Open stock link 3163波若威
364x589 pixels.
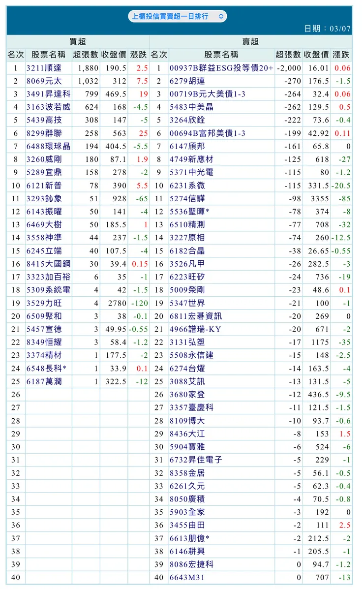tap(49, 107)
